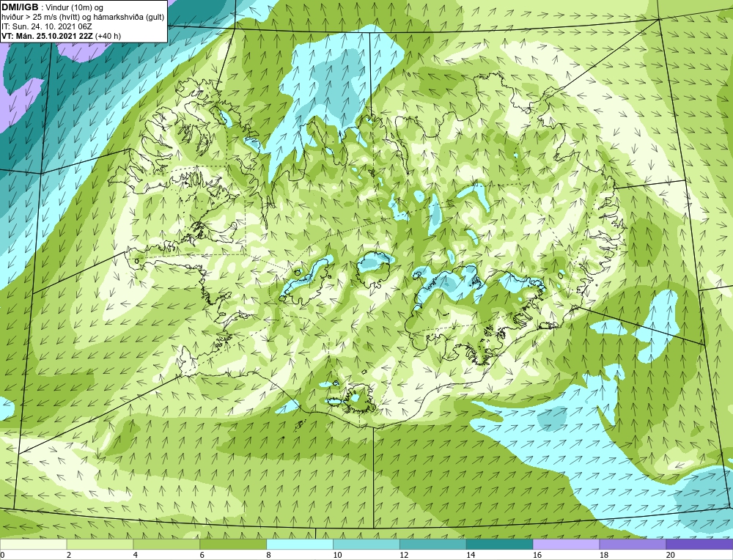Click the 'IT: Sun. 24. 10. 2021 06Z' line
Screen dimensions: 733x560
47,26
